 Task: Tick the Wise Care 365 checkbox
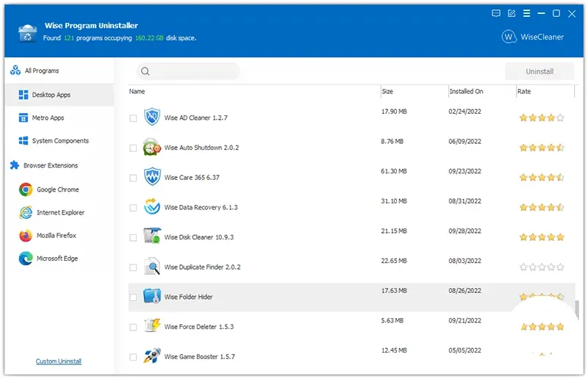[133, 178]
